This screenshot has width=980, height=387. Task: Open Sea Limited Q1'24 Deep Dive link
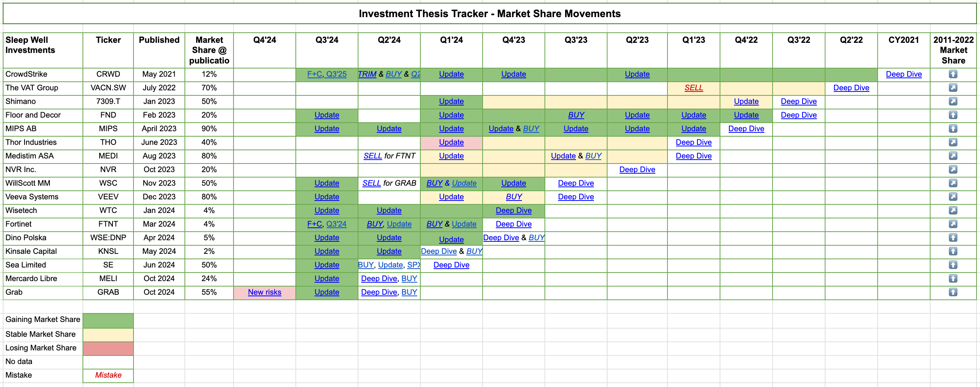coord(451,265)
